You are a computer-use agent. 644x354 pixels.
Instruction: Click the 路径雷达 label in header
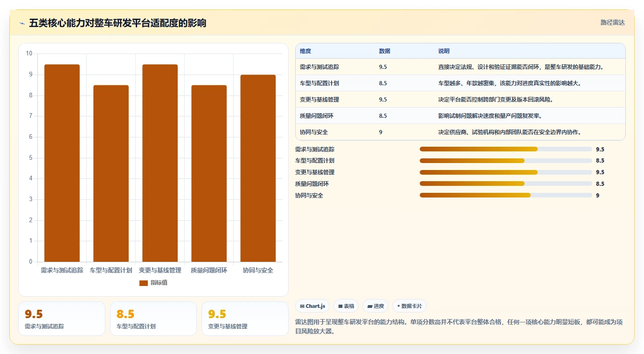(x=612, y=22)
